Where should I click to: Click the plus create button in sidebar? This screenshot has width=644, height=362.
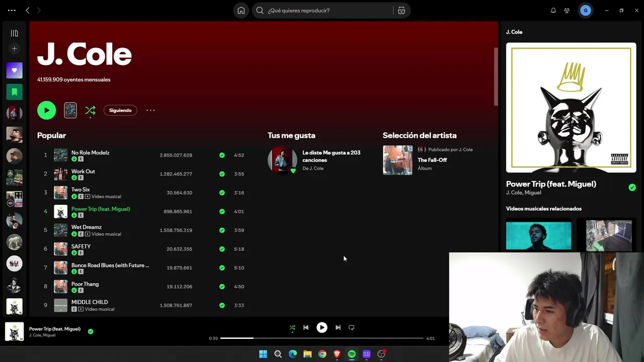[14, 49]
